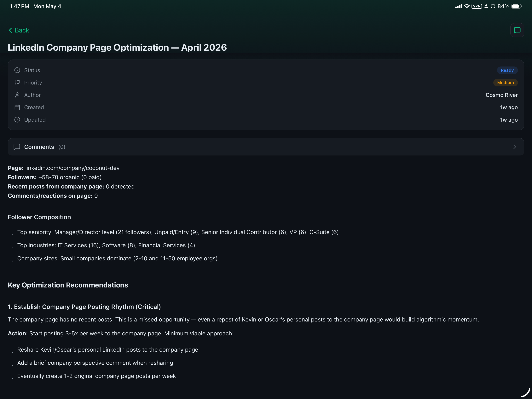532x399 pixels.
Task: Select author name Cosmo River
Action: 501,95
